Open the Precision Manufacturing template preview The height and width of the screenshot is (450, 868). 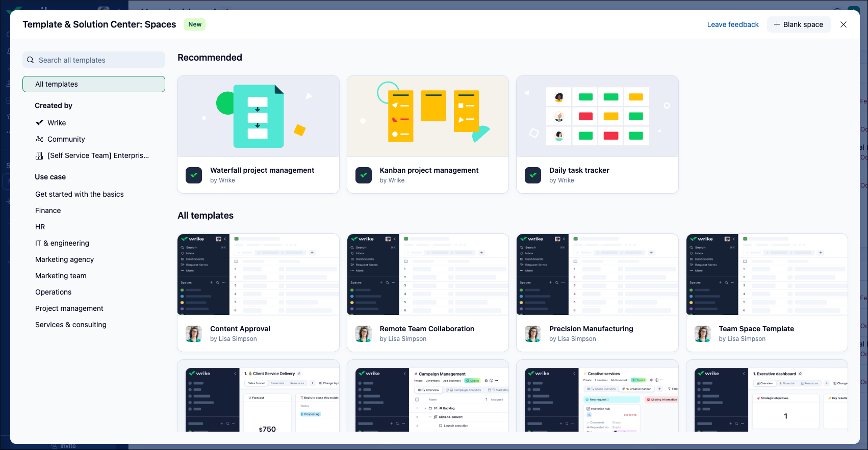[x=597, y=274]
